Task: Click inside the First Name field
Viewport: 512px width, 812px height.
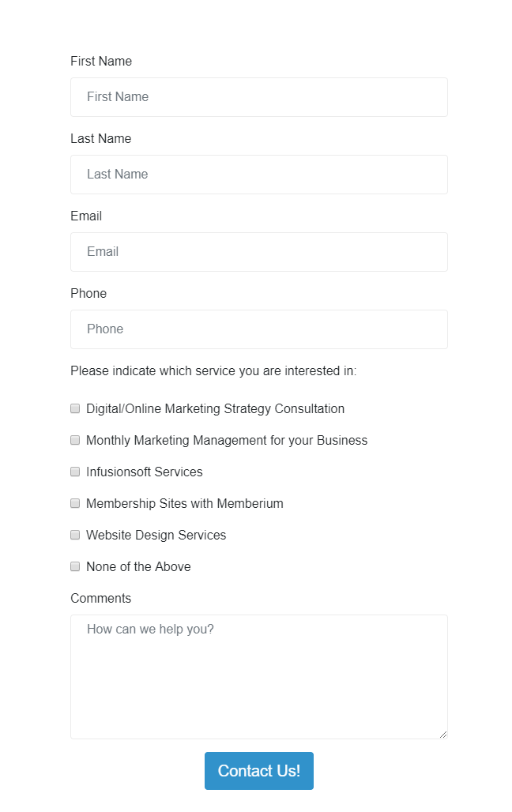Action: coord(259,97)
